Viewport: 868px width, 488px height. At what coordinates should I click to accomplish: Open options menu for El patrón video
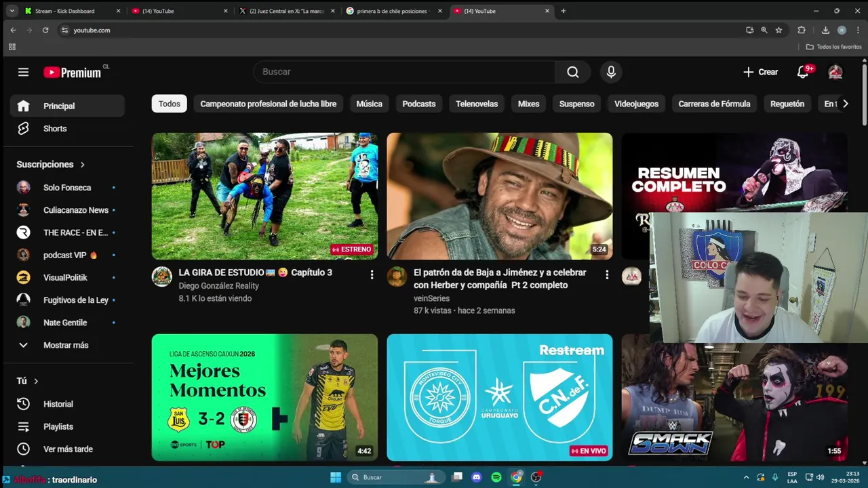point(607,274)
